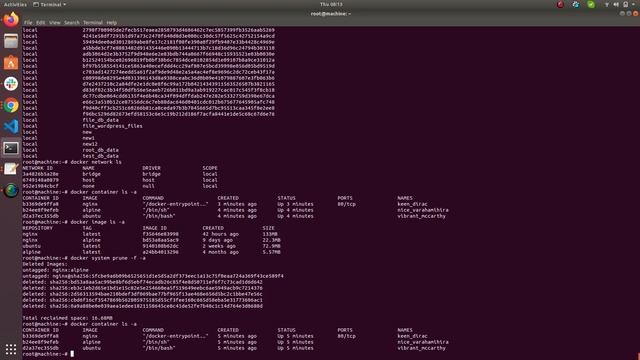Screen dimensions: 640x360
Task: Click the IMAGE ID column header
Action: point(154,228)
